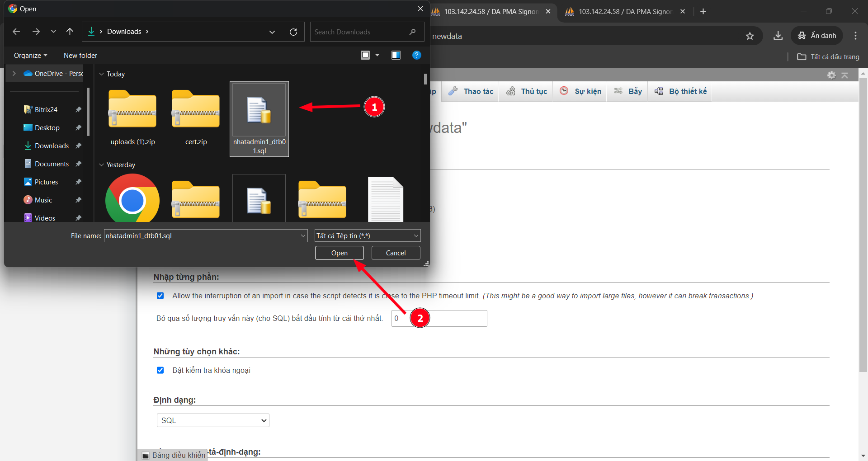The image size is (868, 461).
Task: Open the Organize menu
Action: (30, 55)
